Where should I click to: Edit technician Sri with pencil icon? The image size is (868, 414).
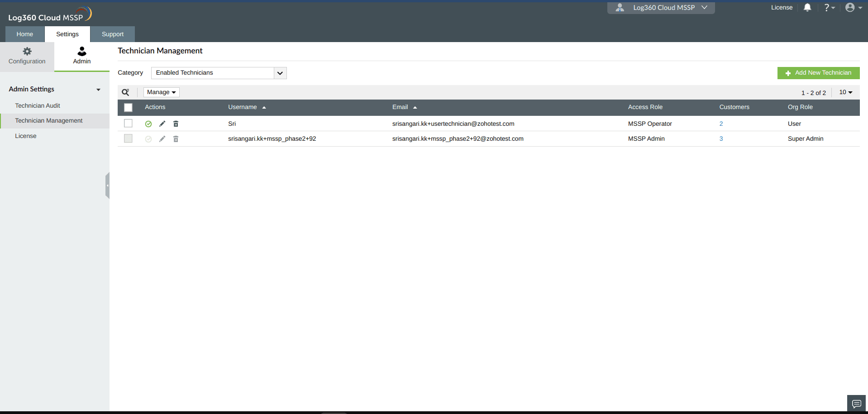[x=162, y=124]
